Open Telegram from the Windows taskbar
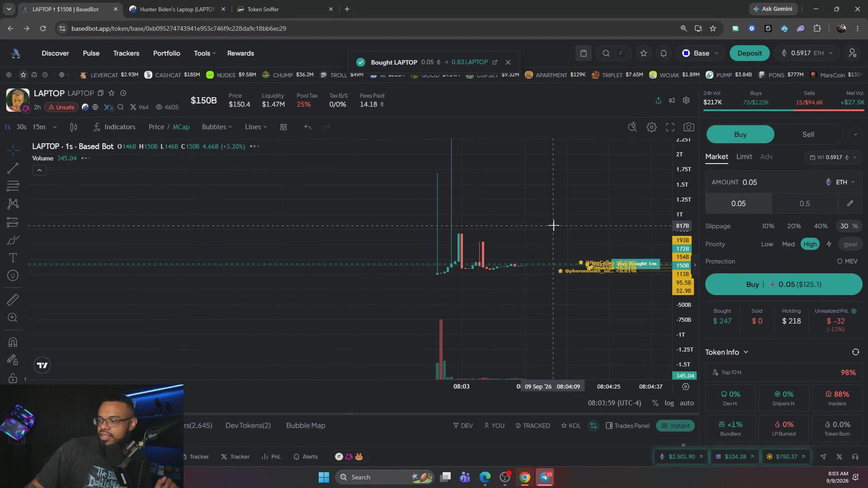The width and height of the screenshot is (868, 488). click(x=545, y=477)
